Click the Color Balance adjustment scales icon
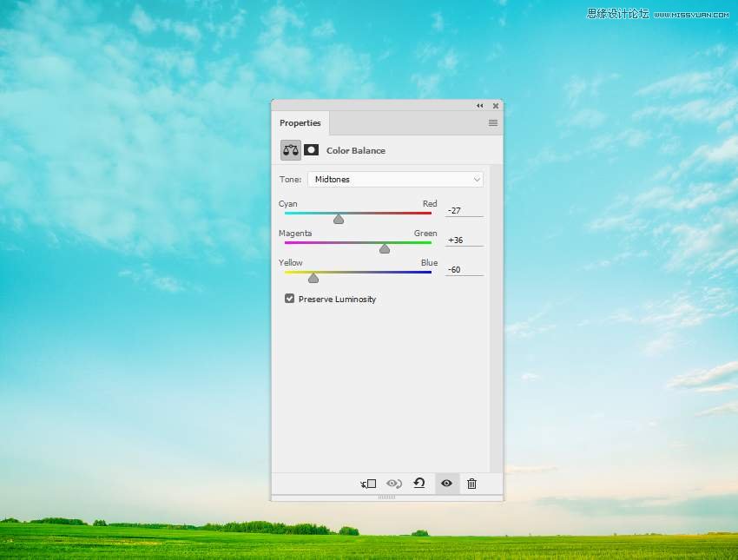Viewport: 738px width, 560px height. (x=291, y=150)
